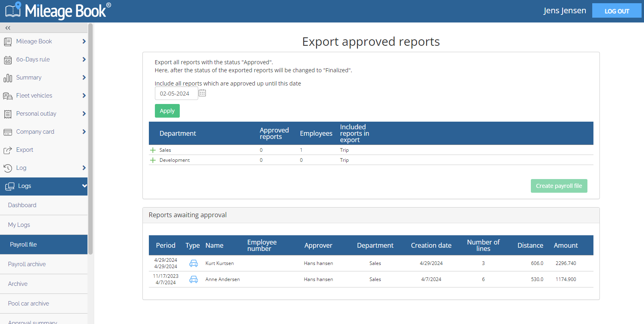644x324 pixels.
Task: Click creation date 4/29/2024 cell
Action: (x=431, y=263)
